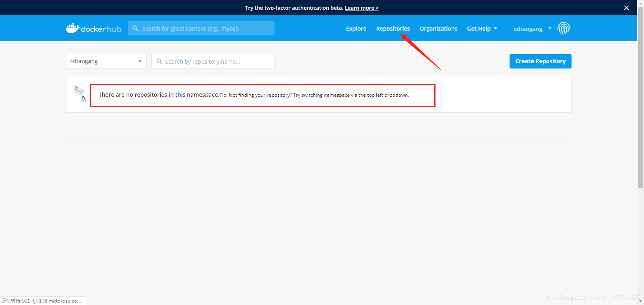Screen dimensions: 644x305
Task: Click the search icon in repository filter
Action: (x=159, y=61)
